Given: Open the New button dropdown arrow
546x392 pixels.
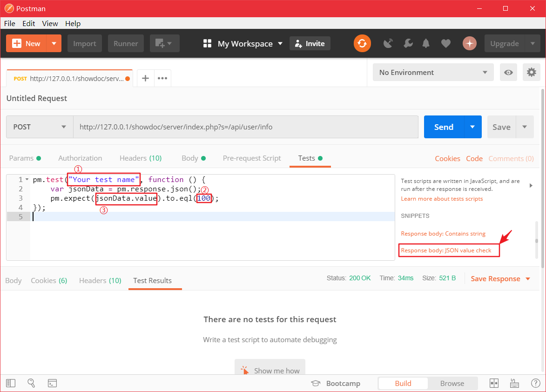Looking at the screenshot, I should point(53,43).
